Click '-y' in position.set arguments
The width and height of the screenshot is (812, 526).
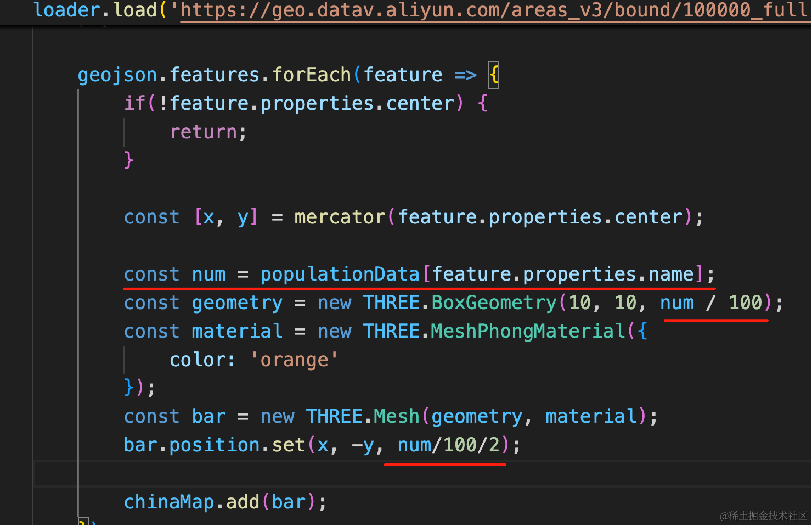363,445
